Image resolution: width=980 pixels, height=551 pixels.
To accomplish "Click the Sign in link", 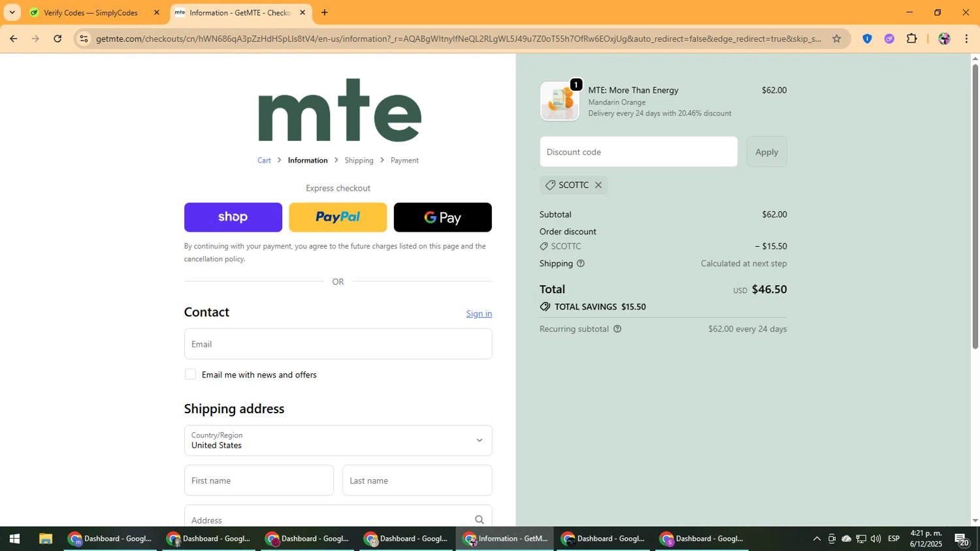I will (x=479, y=314).
